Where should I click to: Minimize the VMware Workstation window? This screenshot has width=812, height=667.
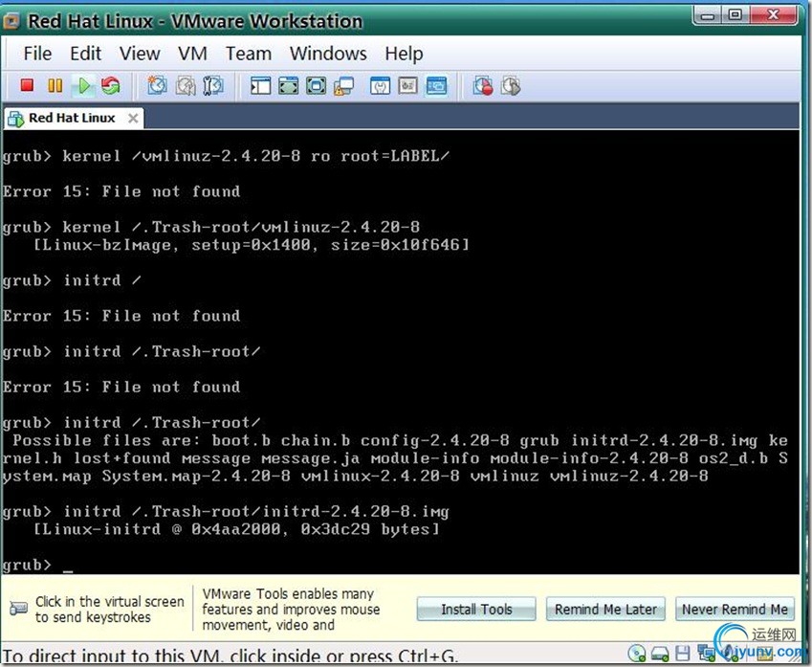[x=708, y=15]
